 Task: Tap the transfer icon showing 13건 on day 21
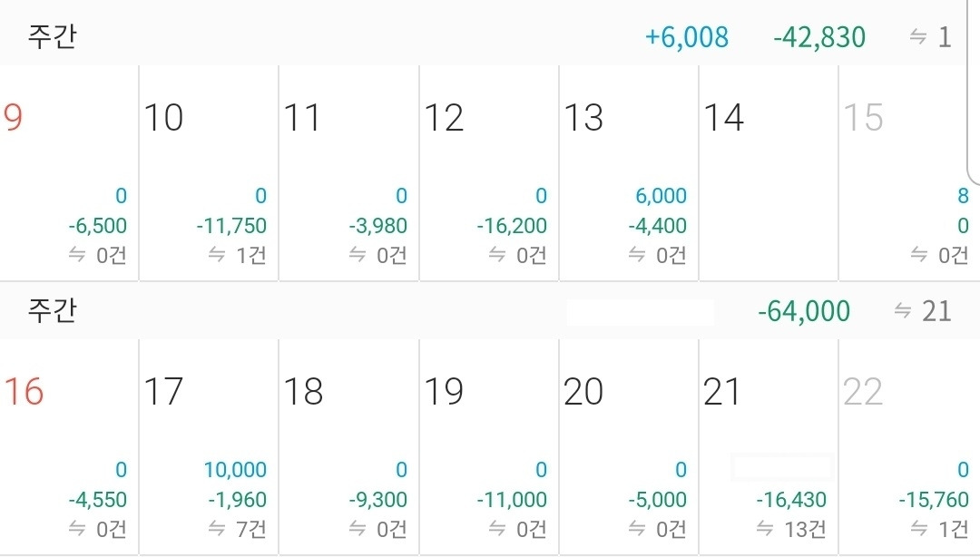pyautogui.click(x=765, y=529)
